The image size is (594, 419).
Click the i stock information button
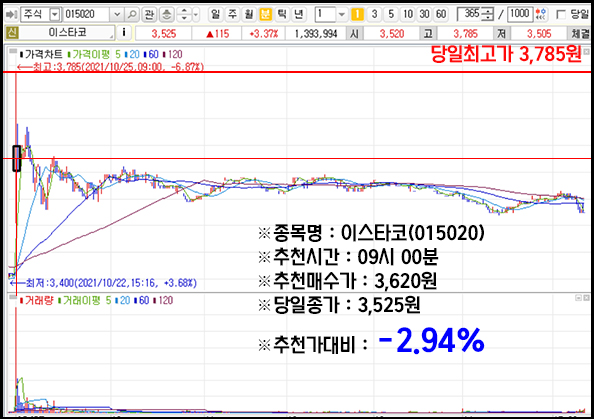click(124, 33)
